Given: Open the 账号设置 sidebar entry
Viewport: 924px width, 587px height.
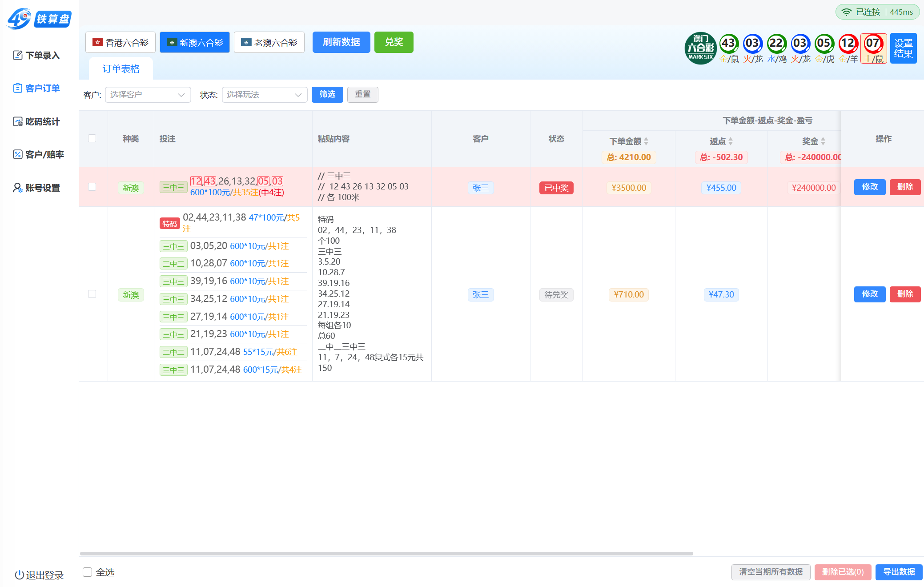Looking at the screenshot, I should click(37, 188).
